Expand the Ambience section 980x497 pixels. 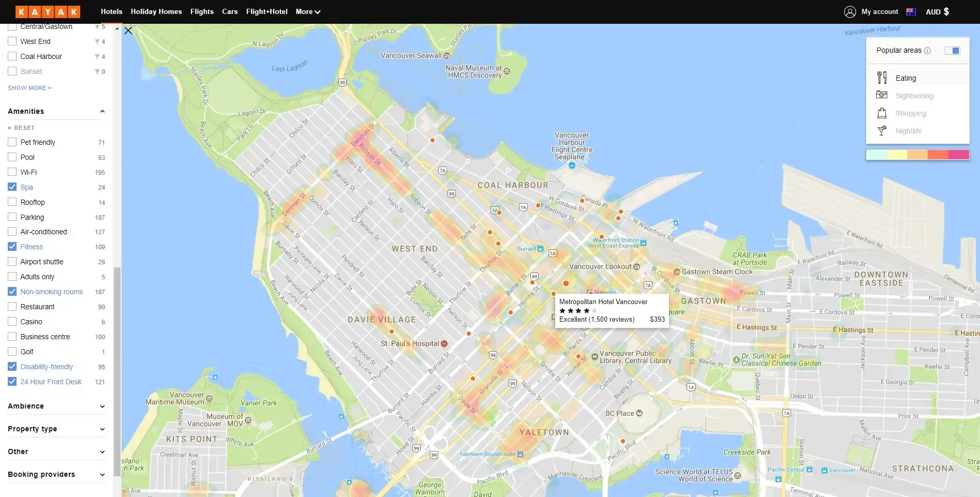pos(102,406)
